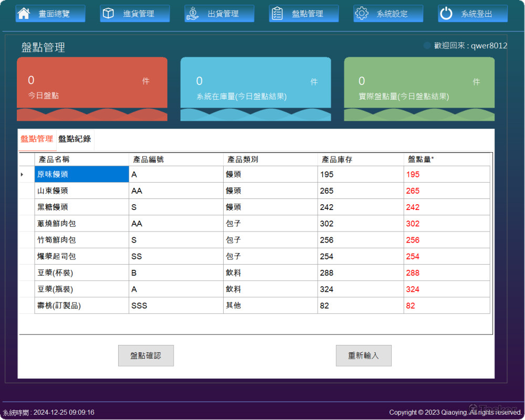This screenshot has width=525, height=420.
Task: Click the home icon for 畫面總覽
Action: (x=24, y=14)
